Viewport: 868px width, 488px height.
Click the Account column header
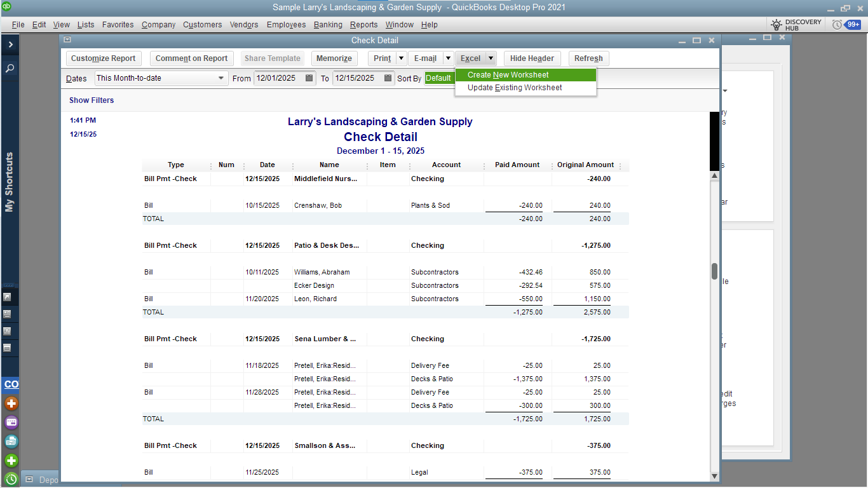[446, 165]
